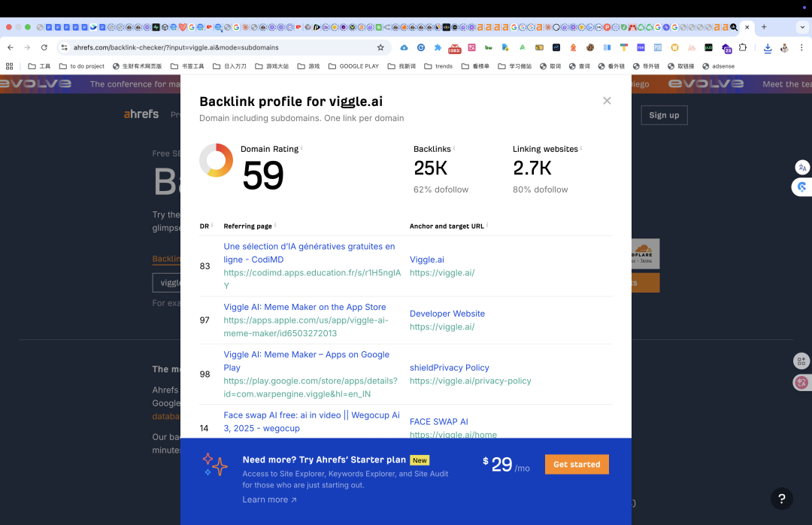Follow the 'Learn more' Starter plan link

coord(269,499)
